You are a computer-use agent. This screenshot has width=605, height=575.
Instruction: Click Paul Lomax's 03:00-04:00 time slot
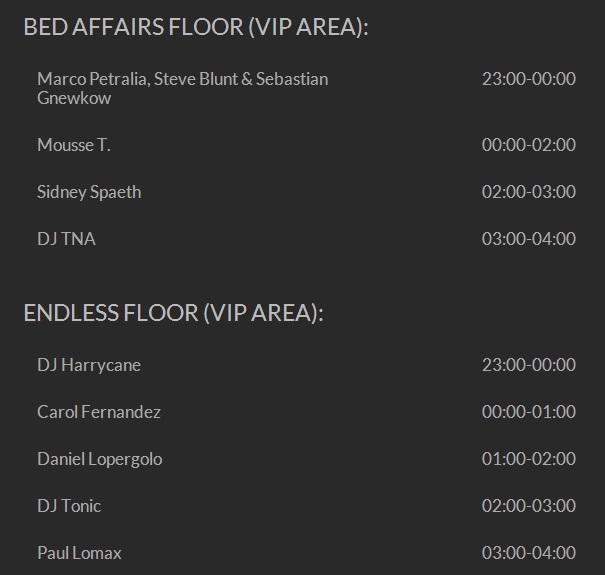[x=529, y=553]
